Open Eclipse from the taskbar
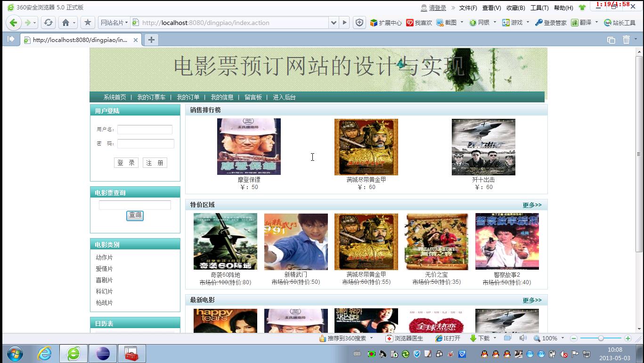This screenshot has width=644, height=363. [x=102, y=354]
